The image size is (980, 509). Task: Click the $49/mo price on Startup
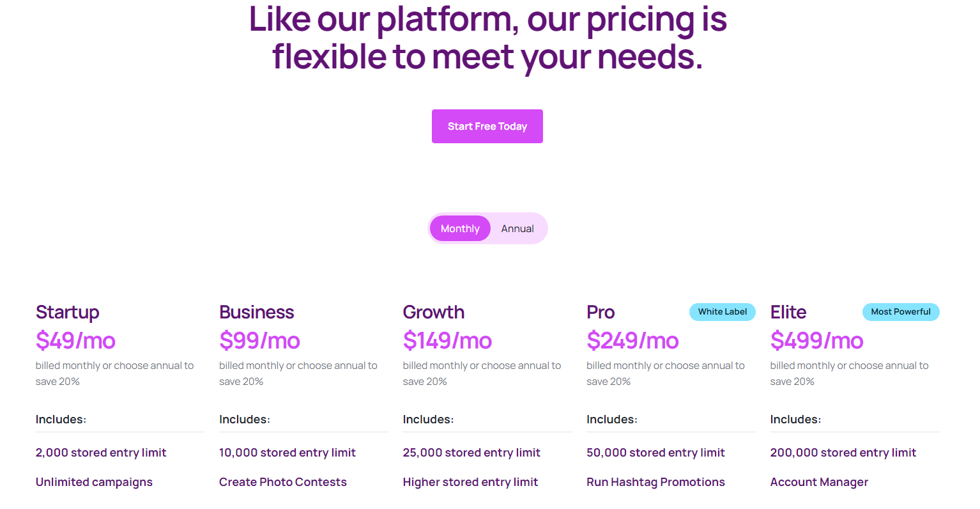pyautogui.click(x=75, y=341)
